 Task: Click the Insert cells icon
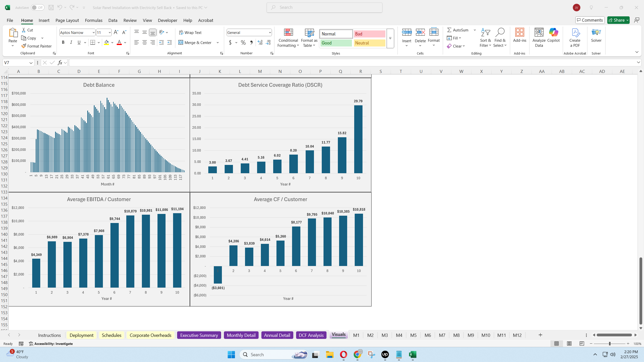(x=407, y=33)
